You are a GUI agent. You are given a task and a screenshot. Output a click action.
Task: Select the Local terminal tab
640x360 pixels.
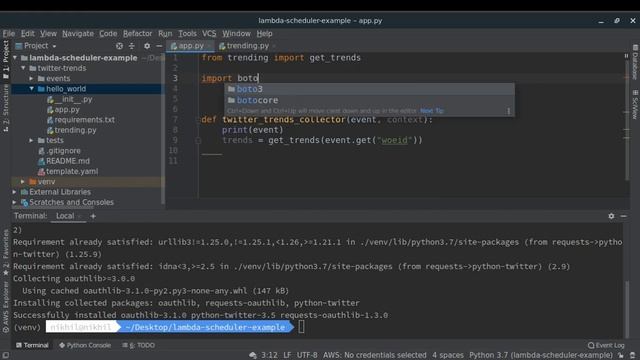click(65, 216)
